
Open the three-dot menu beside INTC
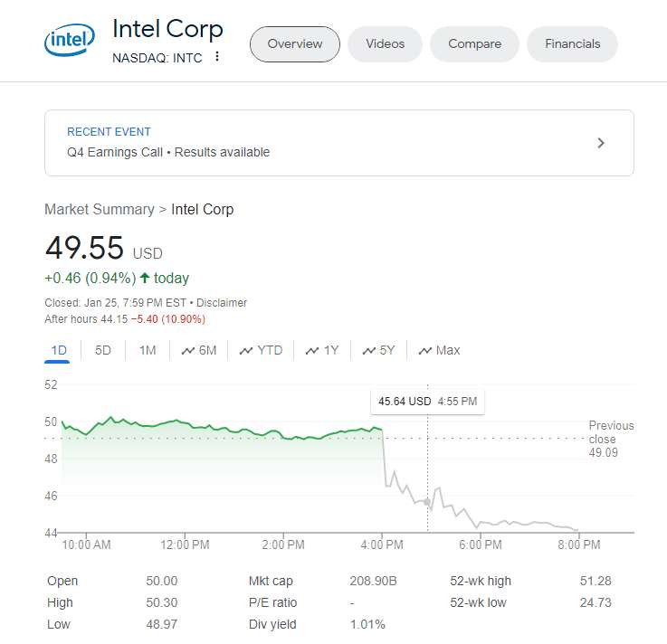tap(217, 57)
